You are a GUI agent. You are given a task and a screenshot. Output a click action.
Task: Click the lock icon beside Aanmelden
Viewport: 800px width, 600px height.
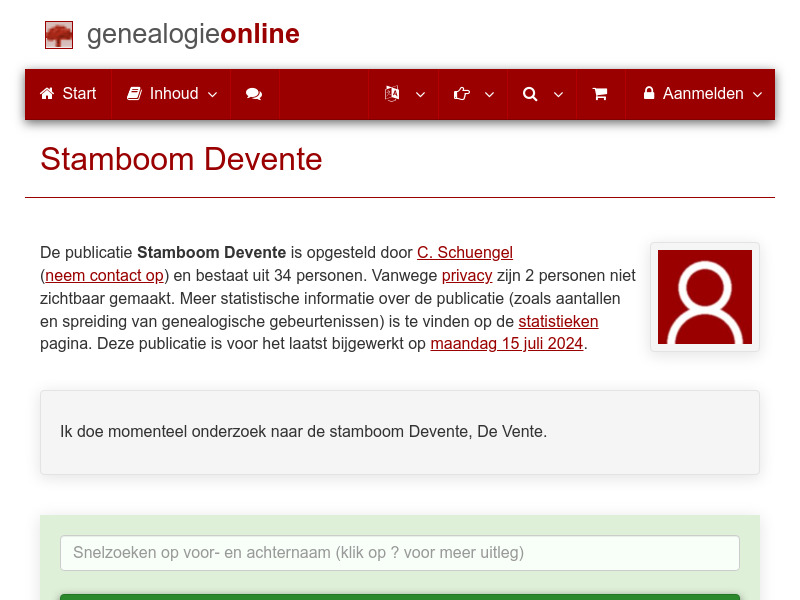click(652, 93)
